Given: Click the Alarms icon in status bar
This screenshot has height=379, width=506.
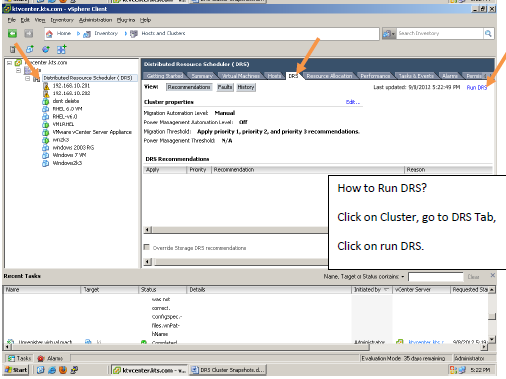Looking at the screenshot, I should coord(41,359).
